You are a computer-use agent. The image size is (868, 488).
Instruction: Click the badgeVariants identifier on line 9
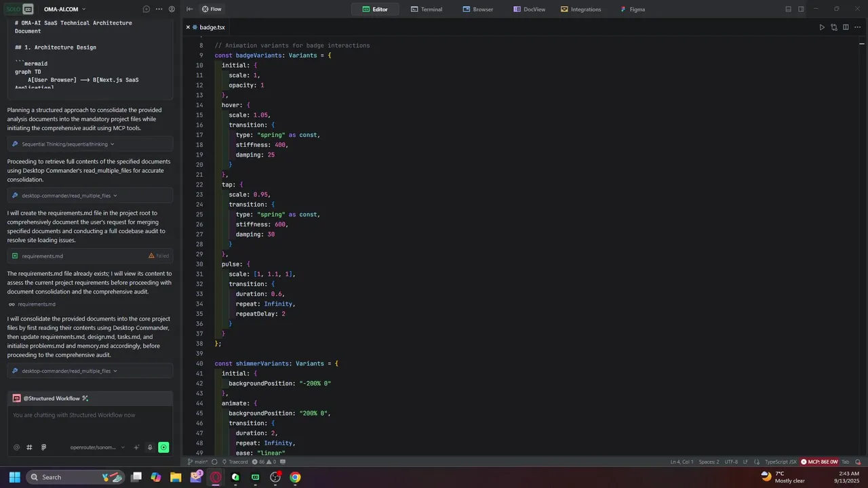[x=258, y=55]
